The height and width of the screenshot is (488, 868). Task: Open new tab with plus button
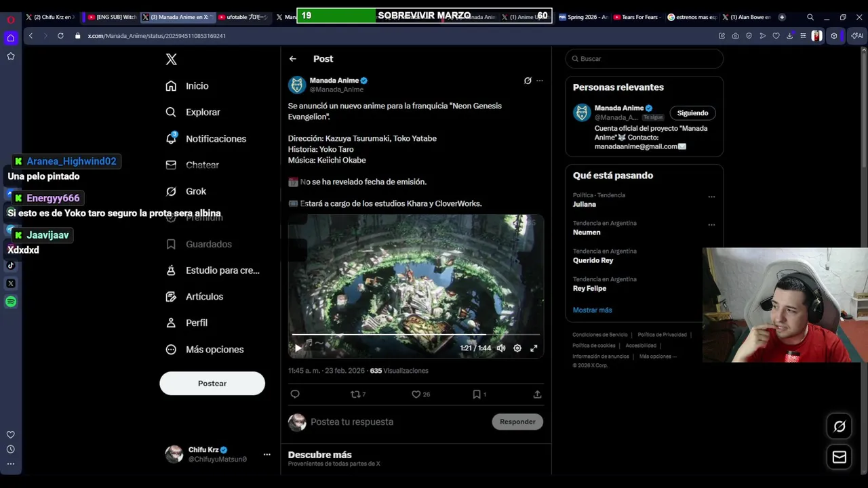click(782, 17)
